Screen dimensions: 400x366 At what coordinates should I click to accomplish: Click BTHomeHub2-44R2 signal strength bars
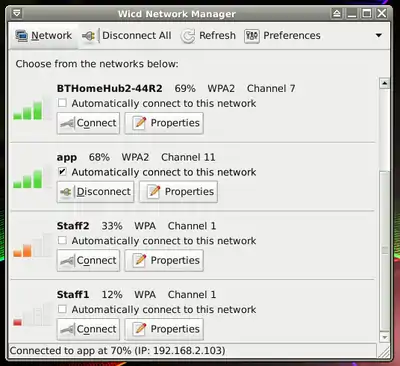coord(28,110)
